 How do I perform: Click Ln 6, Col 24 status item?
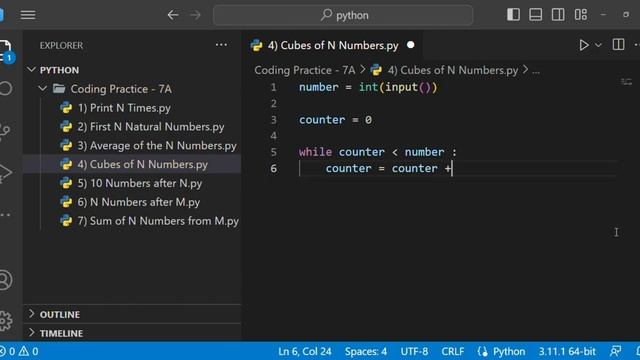tap(304, 351)
